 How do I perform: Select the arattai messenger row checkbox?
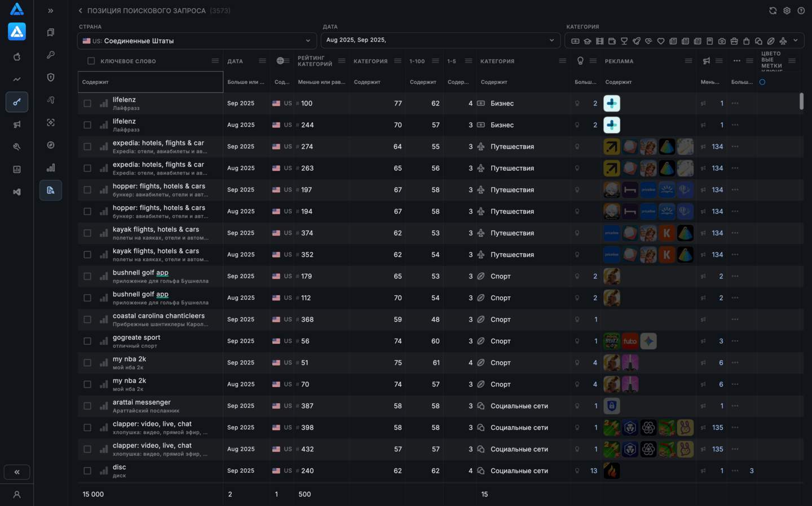[x=87, y=406]
